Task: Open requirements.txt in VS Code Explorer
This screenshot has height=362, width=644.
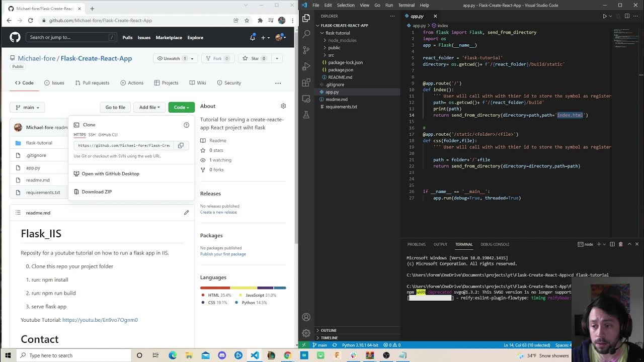Action: coord(341,107)
